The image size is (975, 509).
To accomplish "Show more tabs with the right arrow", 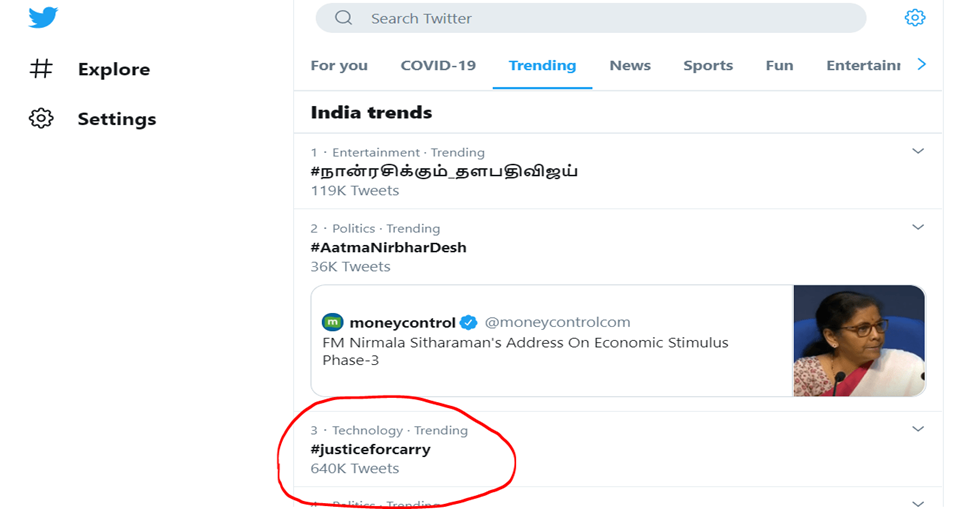I will (922, 64).
